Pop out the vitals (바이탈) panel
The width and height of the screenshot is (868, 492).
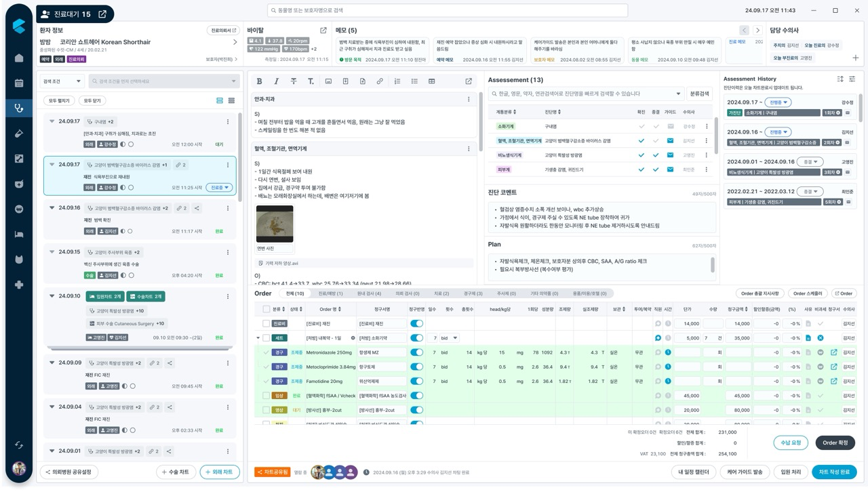pos(323,30)
